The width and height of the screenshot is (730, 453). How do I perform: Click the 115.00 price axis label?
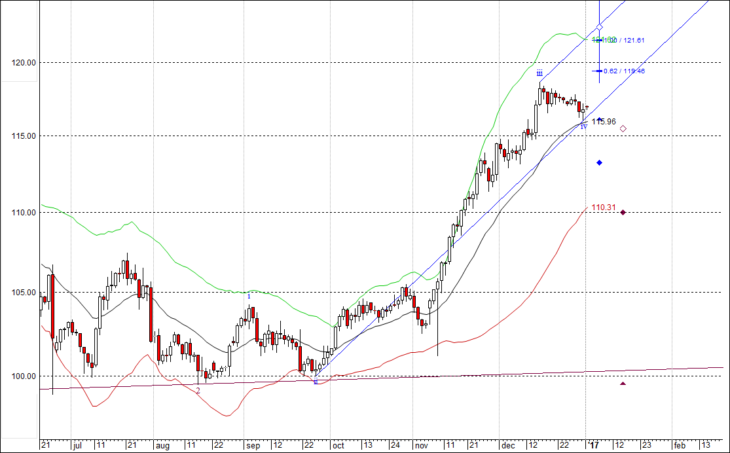pyautogui.click(x=24, y=136)
